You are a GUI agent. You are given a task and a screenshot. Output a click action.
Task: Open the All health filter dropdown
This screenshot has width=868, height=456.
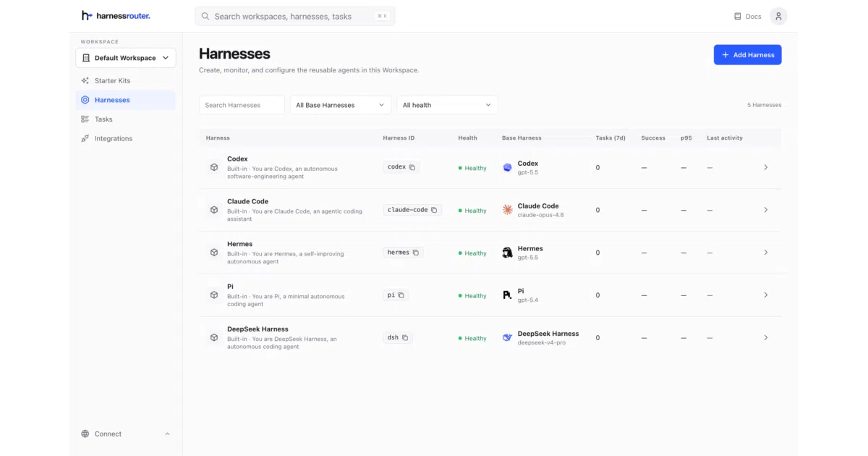coord(448,105)
